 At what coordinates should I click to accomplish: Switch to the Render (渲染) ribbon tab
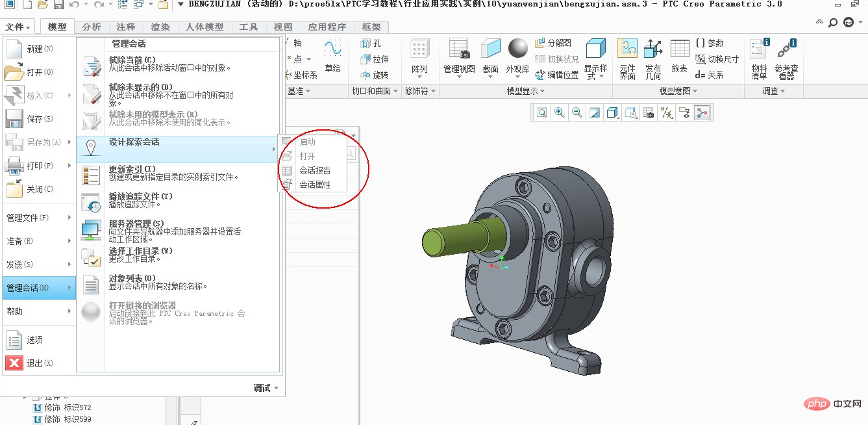pyautogui.click(x=160, y=27)
